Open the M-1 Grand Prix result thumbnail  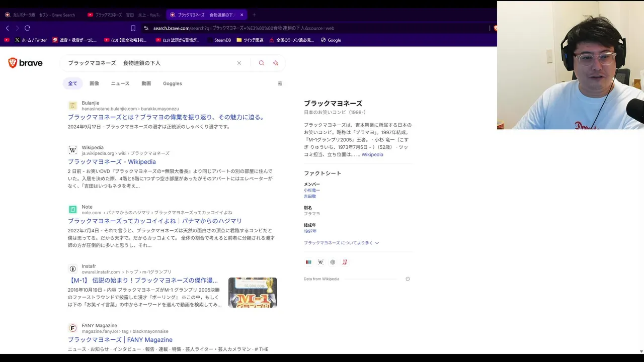tap(253, 293)
